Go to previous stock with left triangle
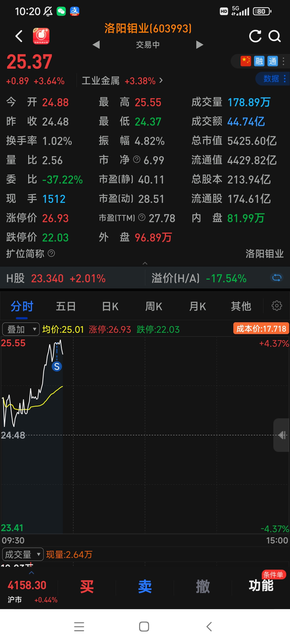 click(96, 45)
